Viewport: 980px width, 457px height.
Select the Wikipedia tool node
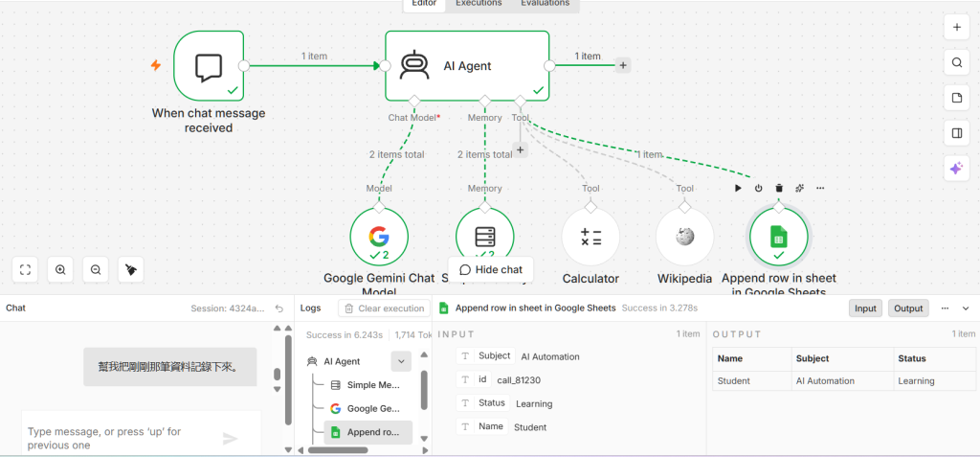tap(684, 237)
